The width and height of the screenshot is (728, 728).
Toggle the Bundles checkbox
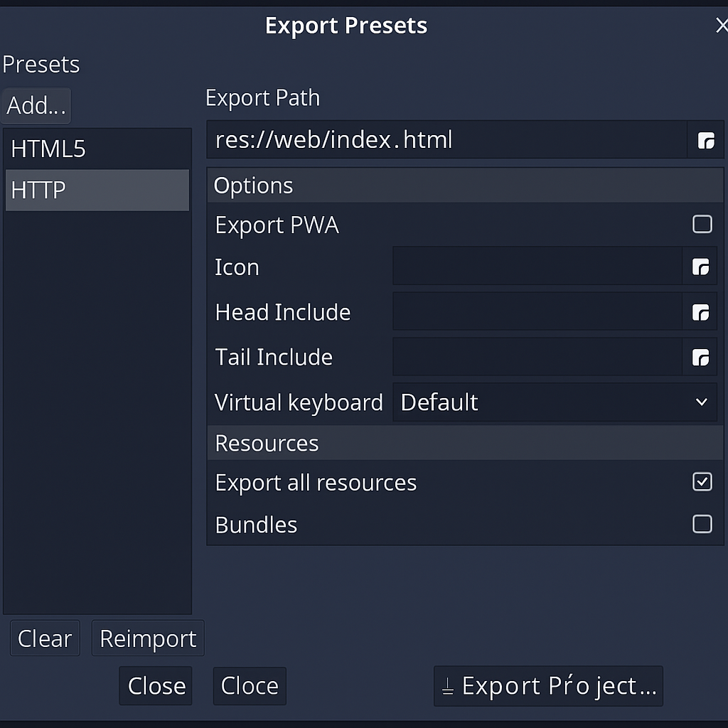[x=702, y=524]
